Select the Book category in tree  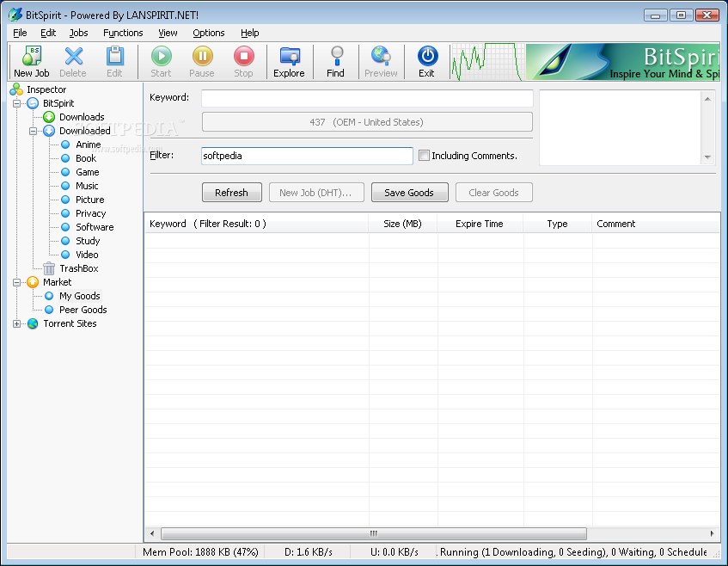tap(86, 158)
